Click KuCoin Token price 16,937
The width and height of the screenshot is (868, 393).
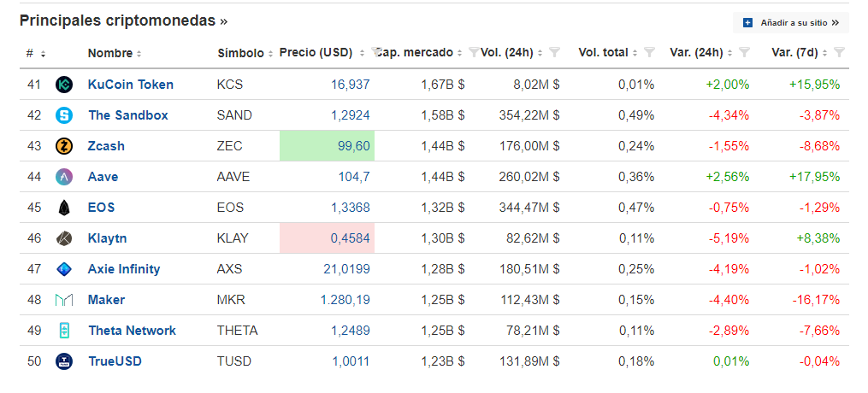pyautogui.click(x=351, y=85)
